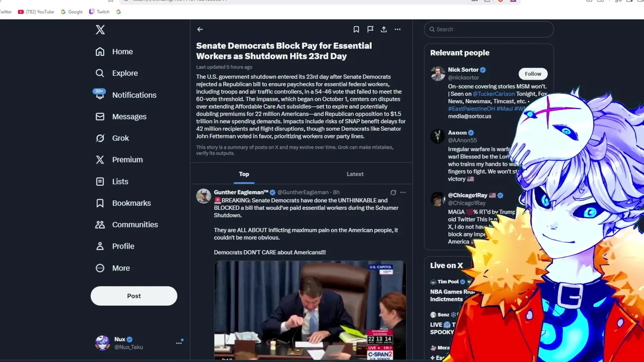The width and height of the screenshot is (644, 362).
Task: Open Aanon's profile name
Action: click(x=457, y=133)
